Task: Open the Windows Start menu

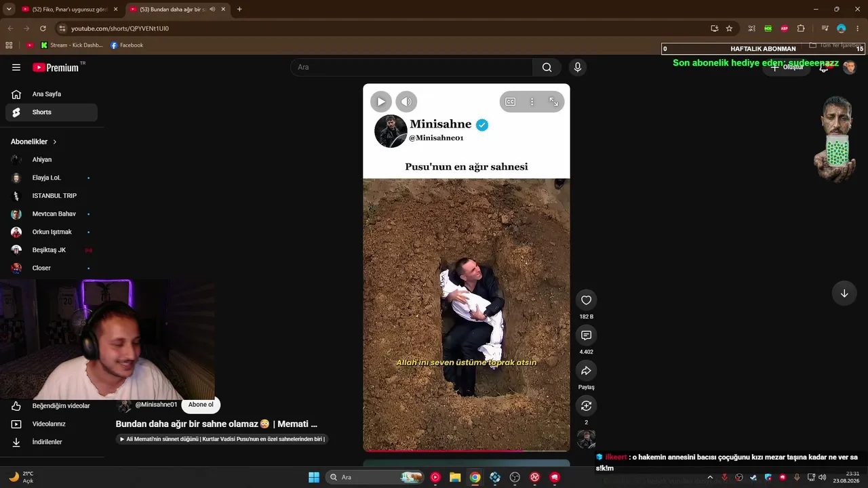Action: tap(314, 477)
